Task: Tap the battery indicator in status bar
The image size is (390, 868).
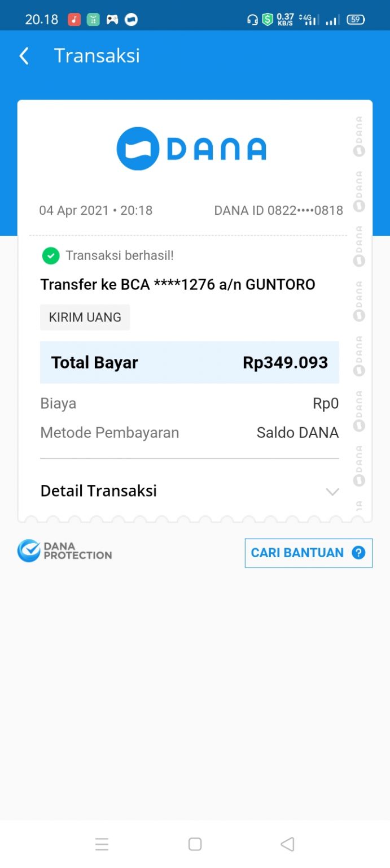Action: pyautogui.click(x=356, y=20)
